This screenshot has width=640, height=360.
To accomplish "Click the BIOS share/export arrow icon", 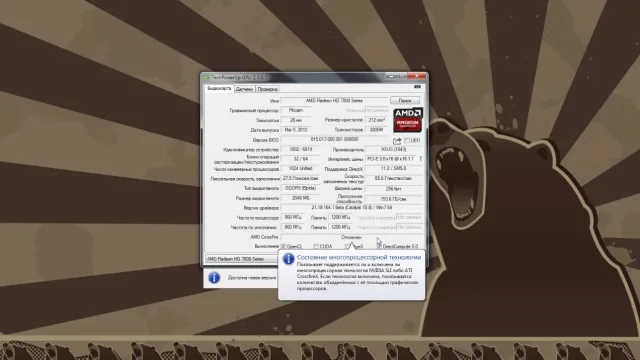I will click(x=397, y=141).
